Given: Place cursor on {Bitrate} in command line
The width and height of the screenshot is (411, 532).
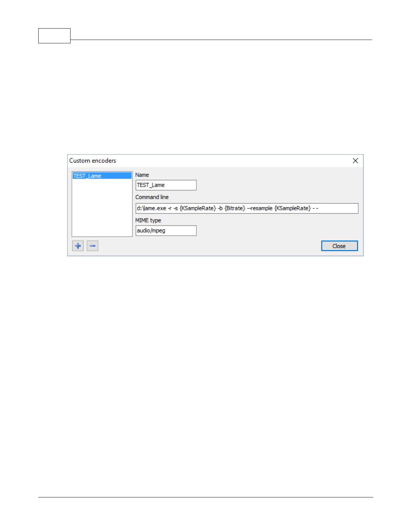Looking at the screenshot, I should tap(235, 208).
